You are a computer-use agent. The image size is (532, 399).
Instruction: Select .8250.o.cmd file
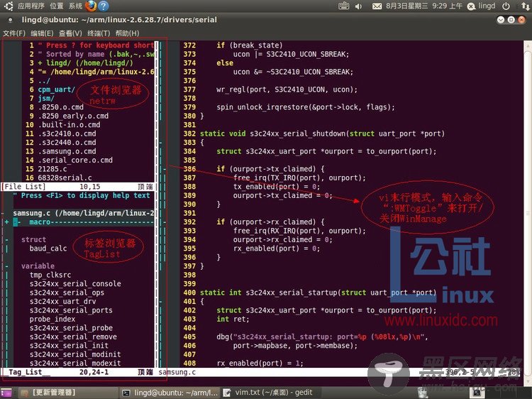click(x=60, y=107)
